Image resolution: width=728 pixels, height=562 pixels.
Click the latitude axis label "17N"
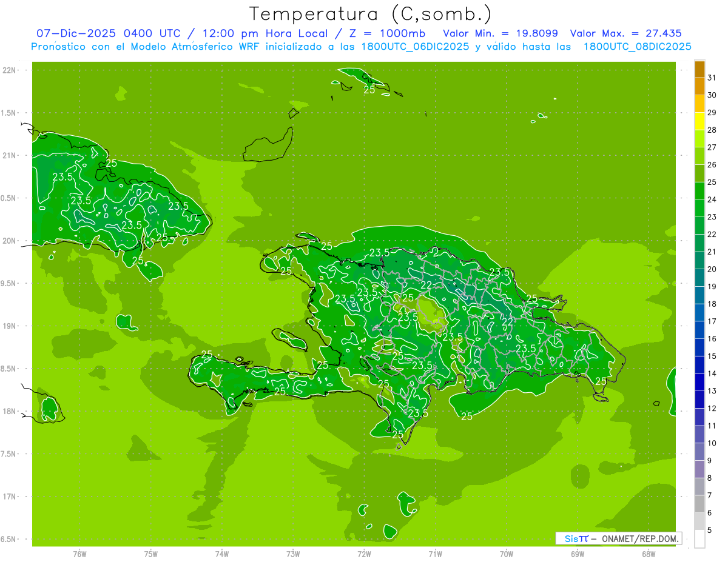coord(10,497)
